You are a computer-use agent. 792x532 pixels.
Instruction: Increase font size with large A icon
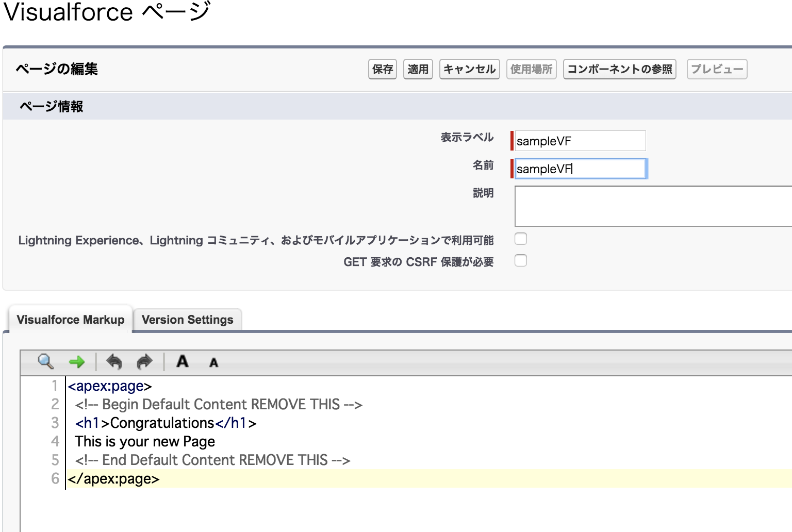point(182,361)
